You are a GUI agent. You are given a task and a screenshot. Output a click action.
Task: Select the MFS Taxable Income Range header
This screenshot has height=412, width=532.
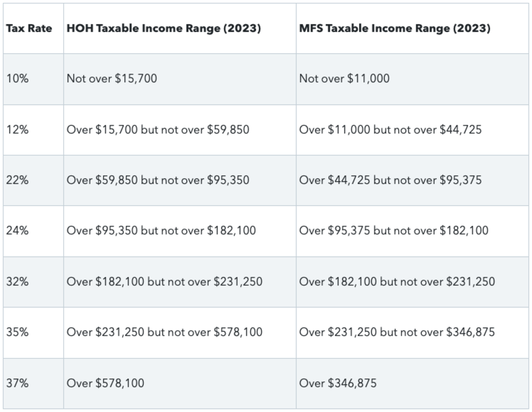point(394,28)
